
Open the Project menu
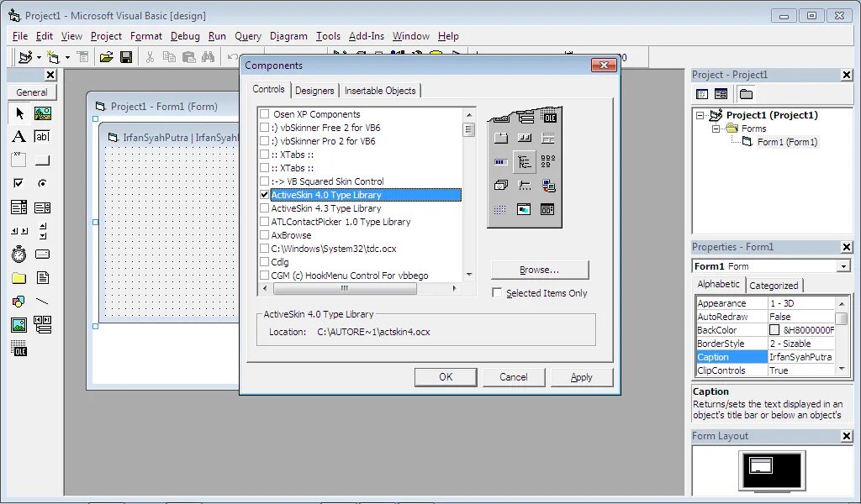[106, 36]
